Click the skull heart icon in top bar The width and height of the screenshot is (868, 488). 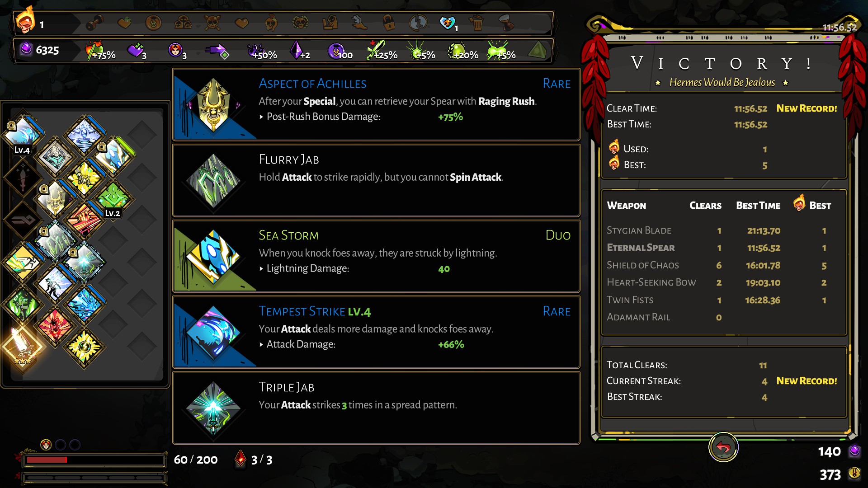pyautogui.click(x=447, y=23)
